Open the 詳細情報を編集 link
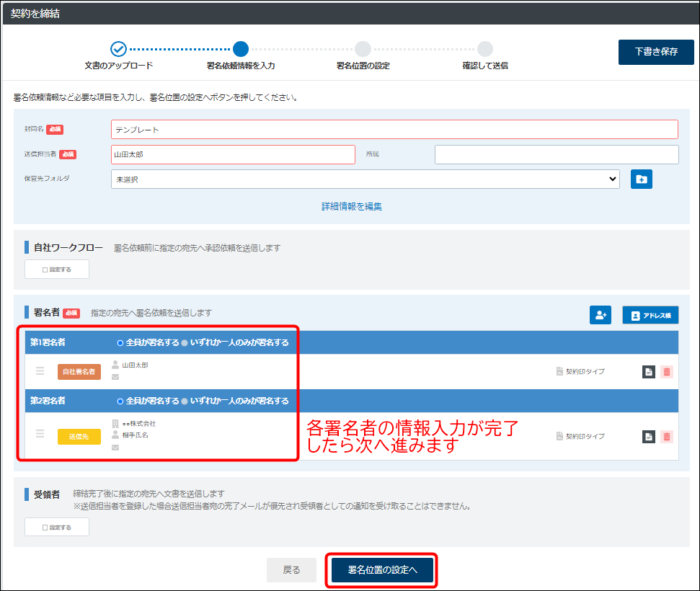 [x=352, y=206]
